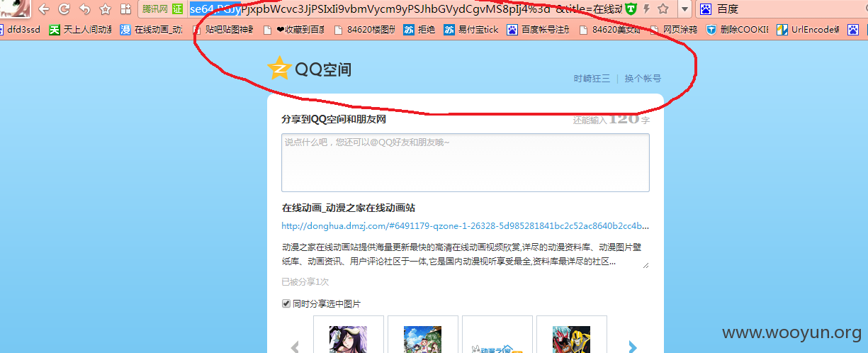
Task: Click the last Baidu paw bookmark icon at the far right of the bar
Action: (853, 30)
